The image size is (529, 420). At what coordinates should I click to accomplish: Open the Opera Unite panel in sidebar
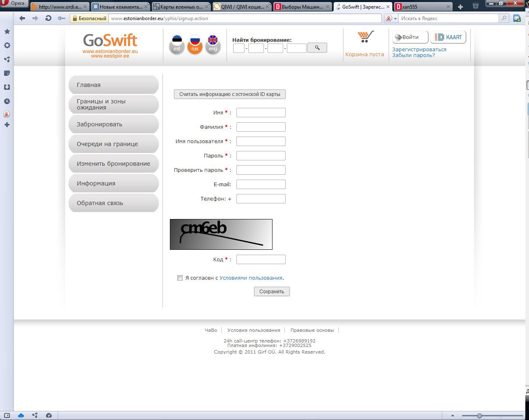7,59
